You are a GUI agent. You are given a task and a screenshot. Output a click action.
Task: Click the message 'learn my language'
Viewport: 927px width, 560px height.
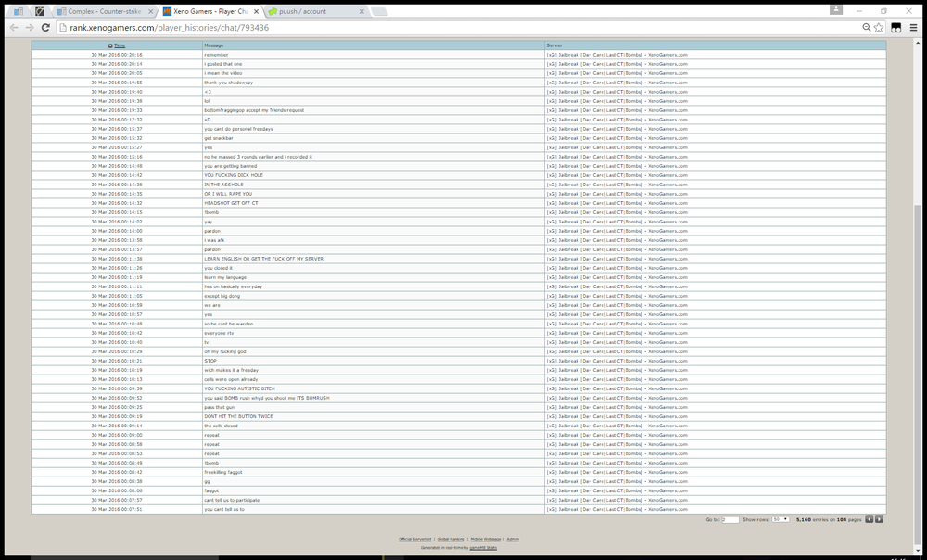[x=225, y=277]
